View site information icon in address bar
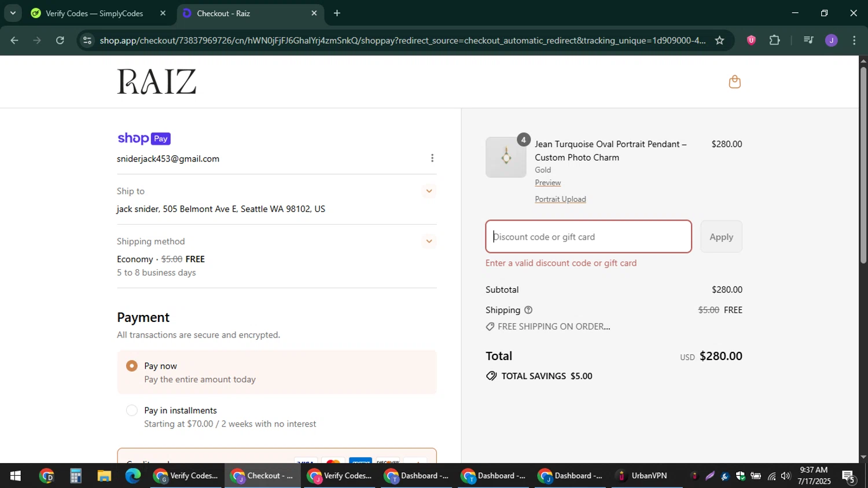The height and width of the screenshot is (488, 868). pyautogui.click(x=87, y=41)
